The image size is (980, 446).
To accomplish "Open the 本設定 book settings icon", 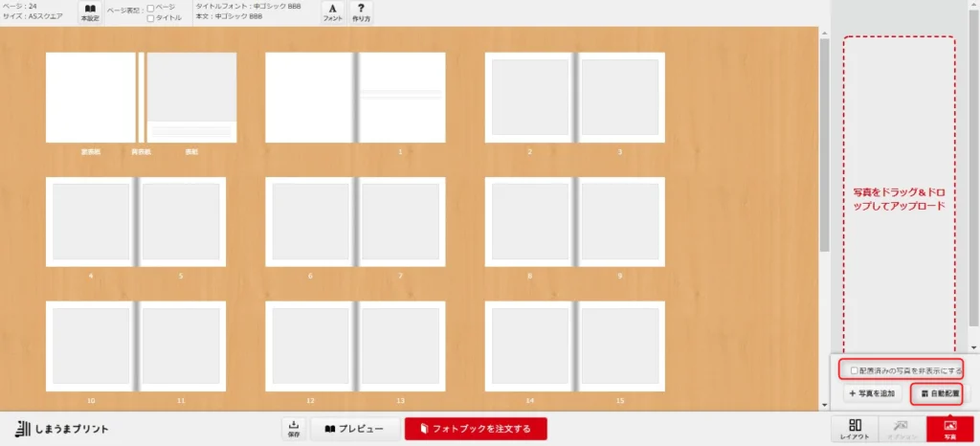I will point(91,12).
